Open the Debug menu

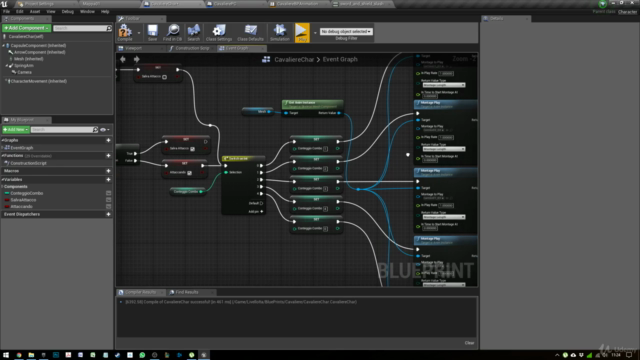click(67, 11)
